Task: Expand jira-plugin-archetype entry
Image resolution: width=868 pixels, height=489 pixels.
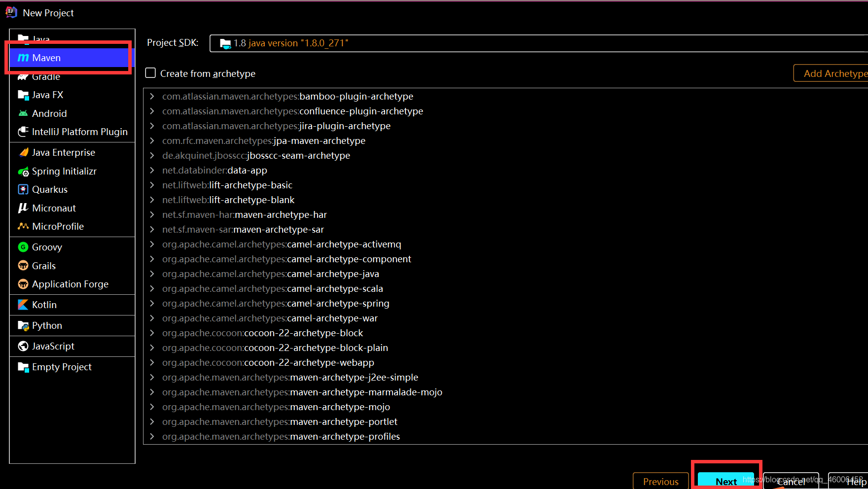Action: 152,126
